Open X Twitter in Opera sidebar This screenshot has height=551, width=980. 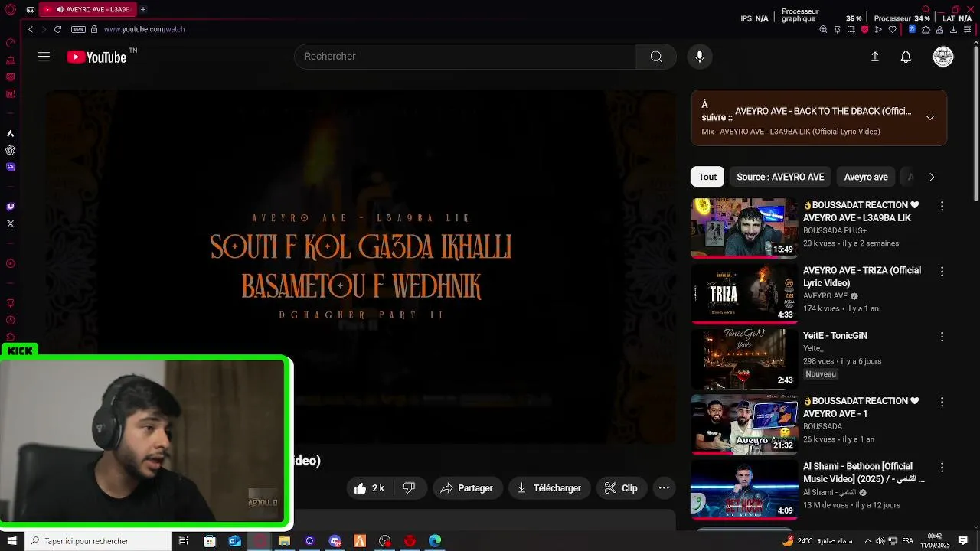[x=10, y=223]
